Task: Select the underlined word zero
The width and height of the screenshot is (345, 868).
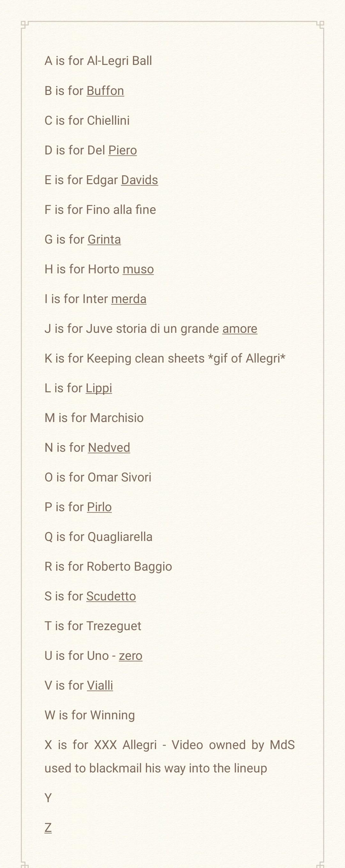Action: (131, 656)
